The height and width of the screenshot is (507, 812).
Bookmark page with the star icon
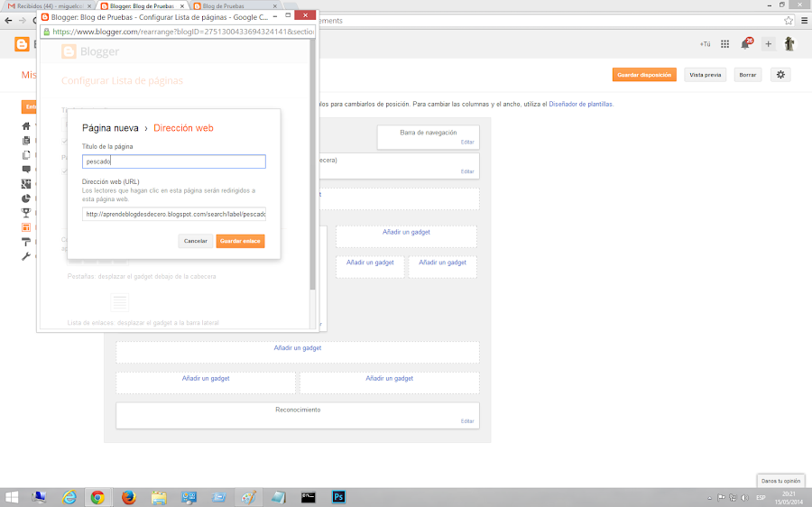click(x=789, y=21)
